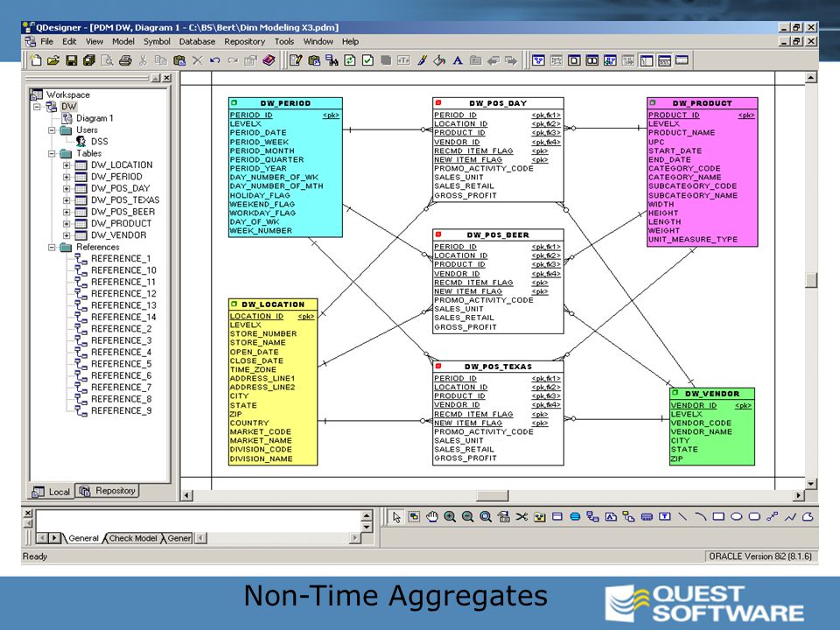Click the diagram scroll left arrow
This screenshot has width=840, height=630.
(186, 495)
